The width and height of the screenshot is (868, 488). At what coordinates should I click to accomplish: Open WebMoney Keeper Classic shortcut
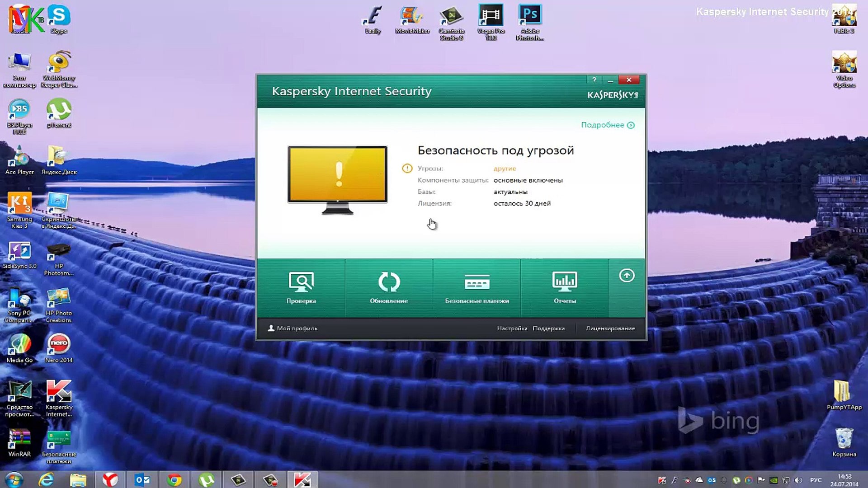[x=59, y=70]
